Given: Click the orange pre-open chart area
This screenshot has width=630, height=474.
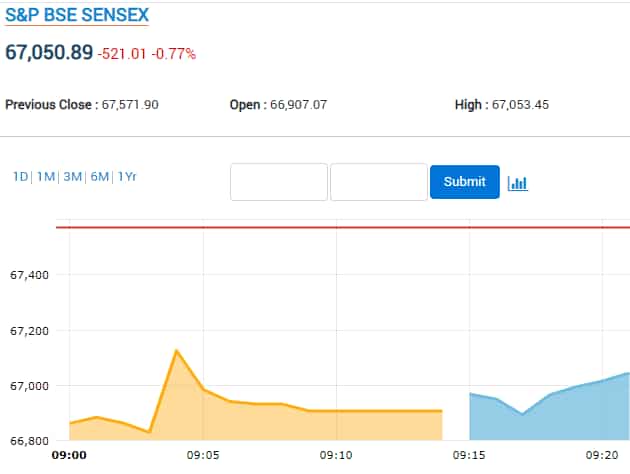Looking at the screenshot, I should coord(300,425).
